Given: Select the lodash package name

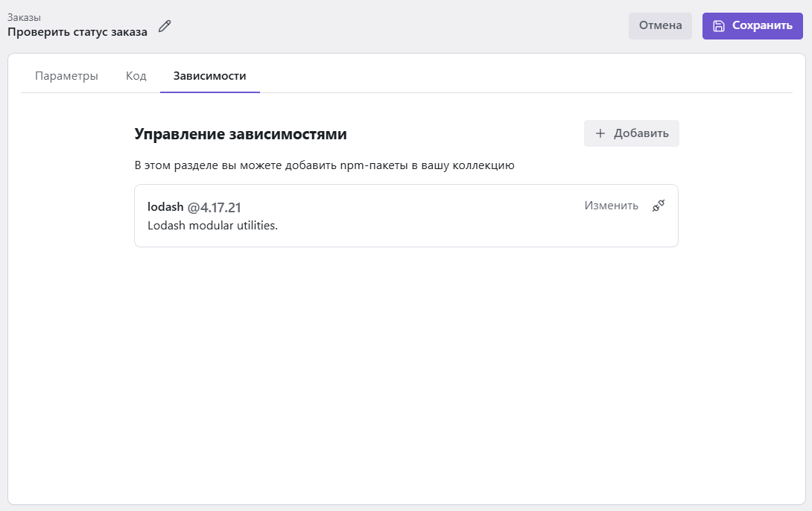Looking at the screenshot, I should click(165, 207).
